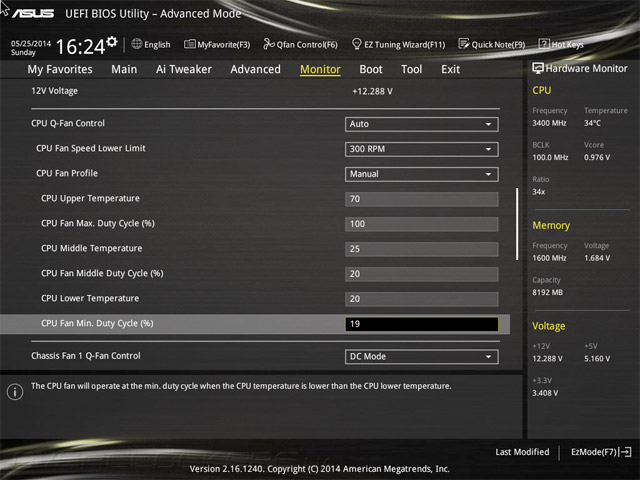Switch to EzMode(F7)
640x480 pixels.
pyautogui.click(x=601, y=452)
